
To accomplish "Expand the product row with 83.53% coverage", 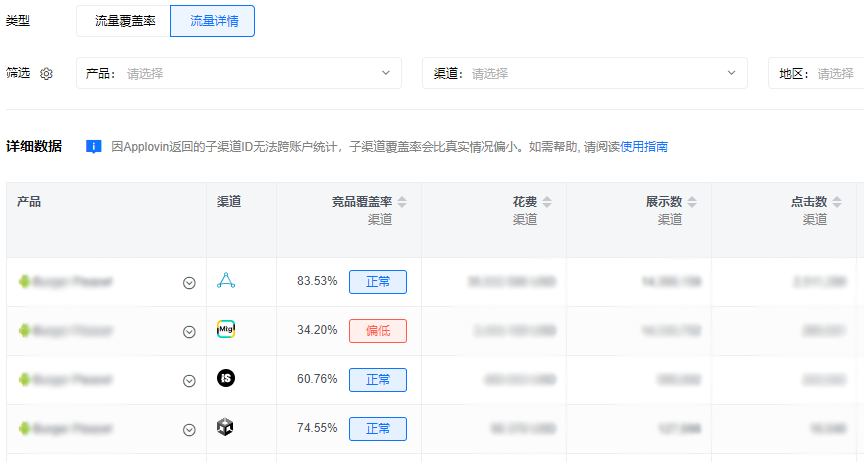I will point(189,283).
